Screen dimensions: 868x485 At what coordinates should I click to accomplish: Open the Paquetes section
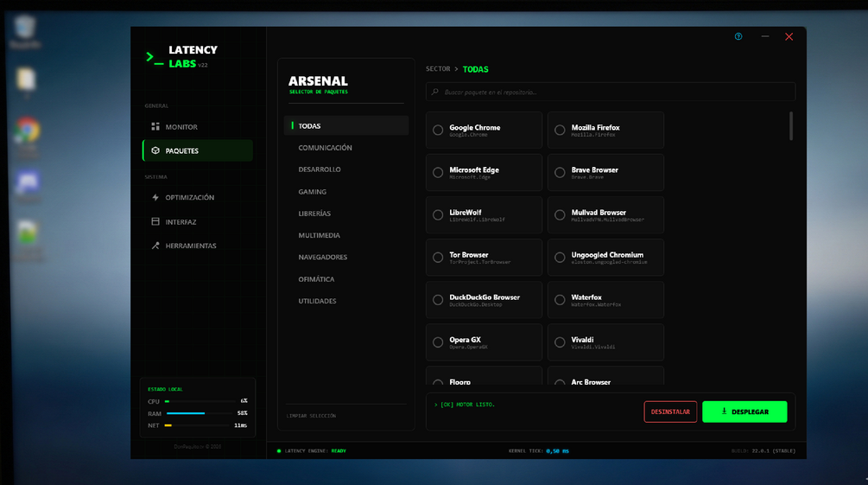198,150
